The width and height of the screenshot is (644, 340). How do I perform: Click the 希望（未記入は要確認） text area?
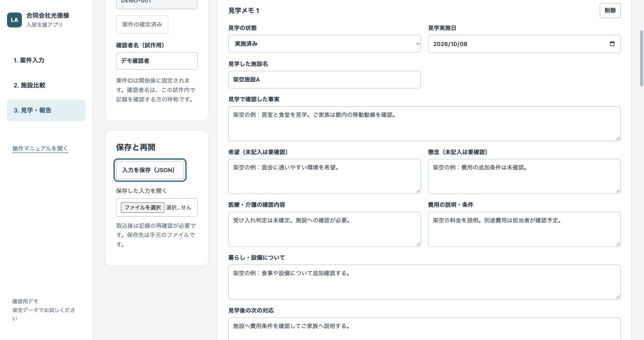point(325,176)
